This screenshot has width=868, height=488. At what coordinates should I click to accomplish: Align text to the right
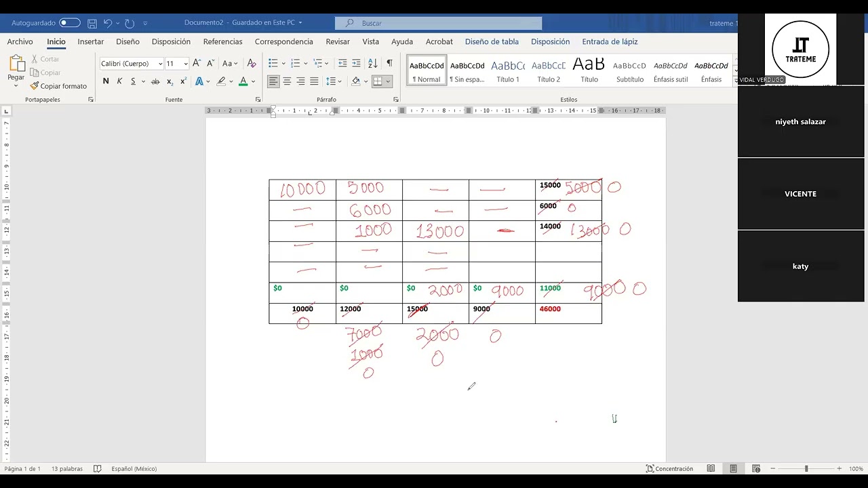[x=300, y=81]
